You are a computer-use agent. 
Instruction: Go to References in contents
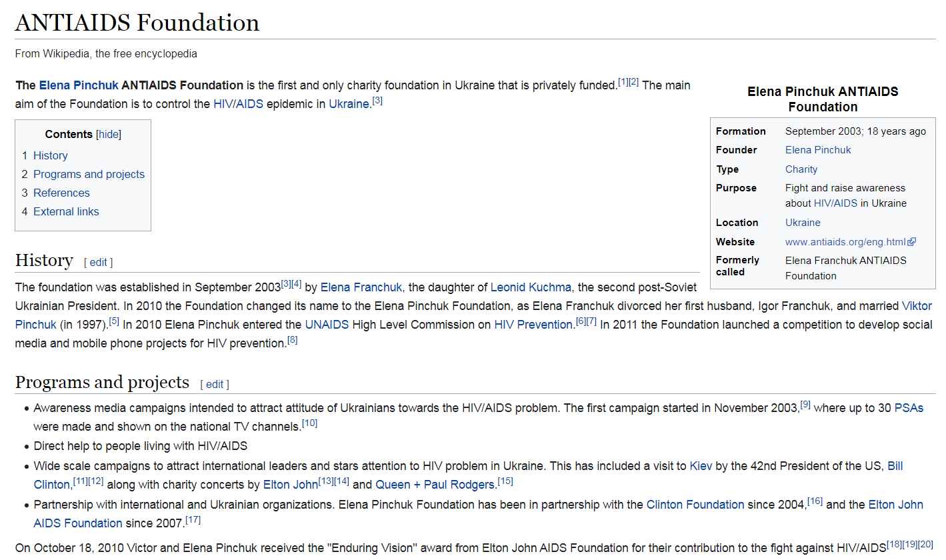[x=61, y=193]
